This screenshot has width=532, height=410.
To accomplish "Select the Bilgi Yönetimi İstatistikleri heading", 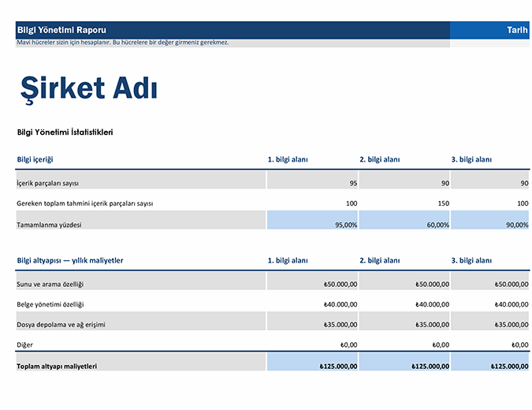I will pos(65,132).
